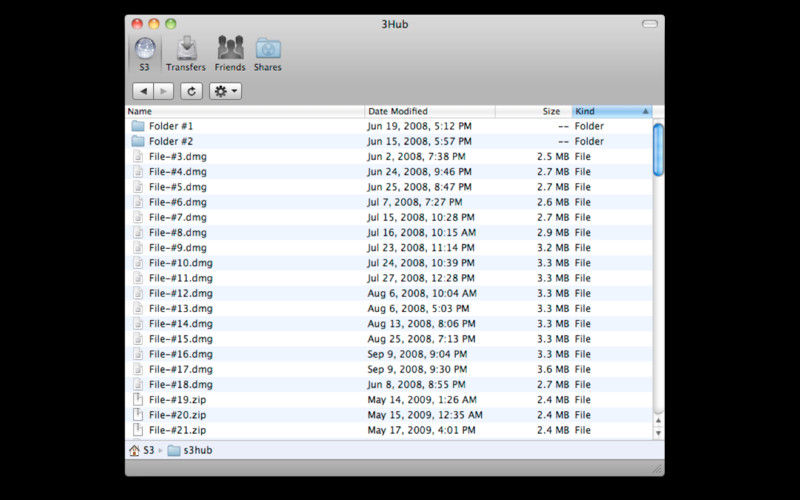Click the 3.6 MB size cell
Viewport: 800px width, 500px height.
tap(553, 369)
